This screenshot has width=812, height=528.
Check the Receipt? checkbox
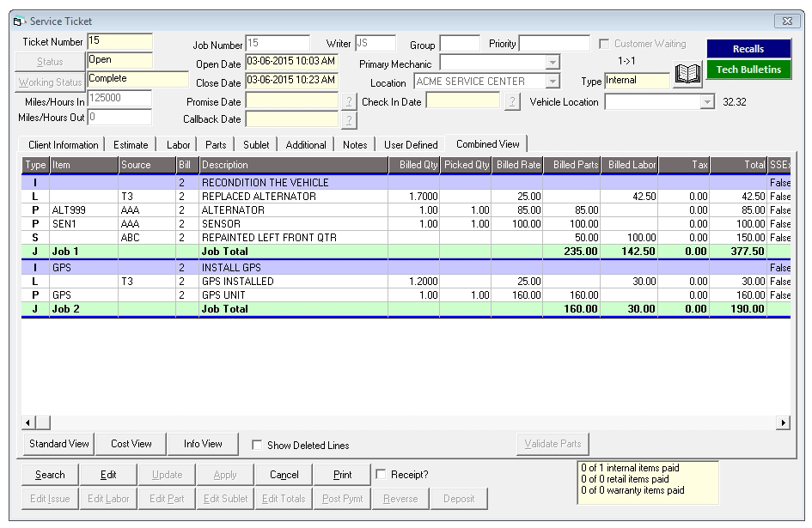point(381,474)
